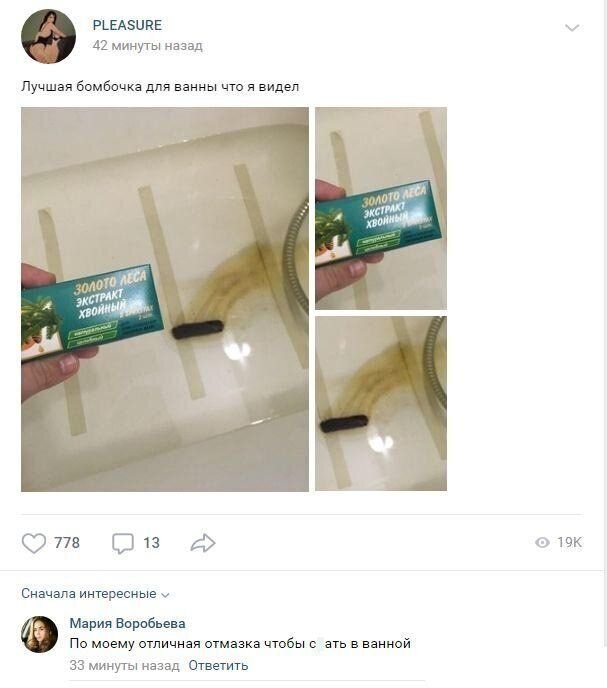Open the large bathtub photo
The height and width of the screenshot is (688, 607).
(x=165, y=299)
